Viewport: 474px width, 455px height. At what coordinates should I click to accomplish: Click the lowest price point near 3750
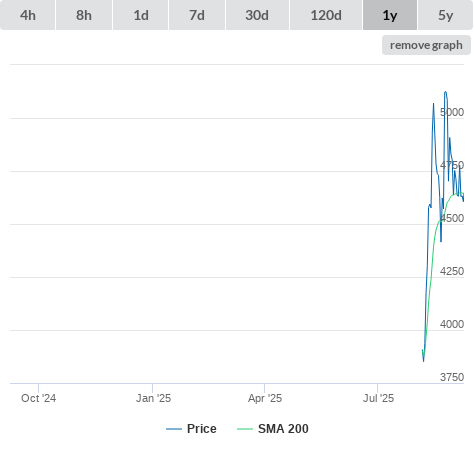pos(424,361)
